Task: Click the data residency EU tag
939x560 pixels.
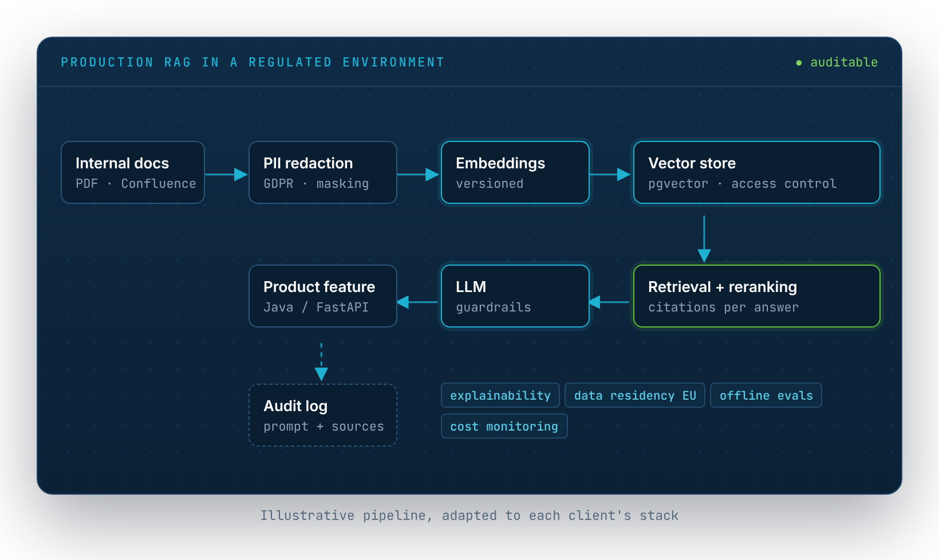Action: 635,395
